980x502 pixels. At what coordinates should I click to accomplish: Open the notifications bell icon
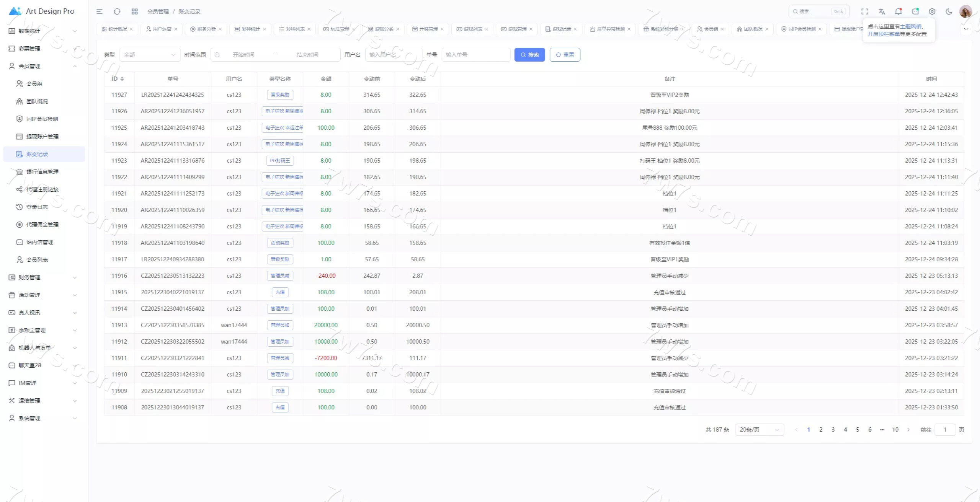click(x=898, y=11)
